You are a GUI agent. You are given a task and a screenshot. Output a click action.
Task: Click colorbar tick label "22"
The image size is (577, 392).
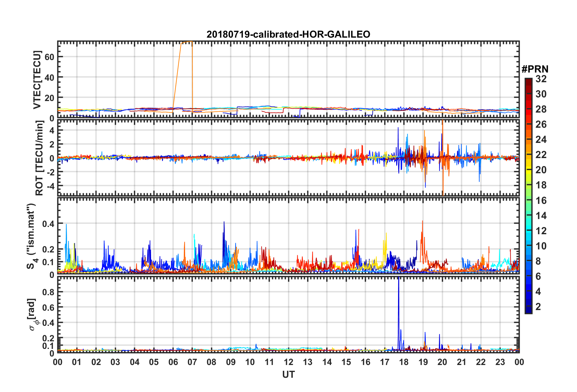coord(541,155)
